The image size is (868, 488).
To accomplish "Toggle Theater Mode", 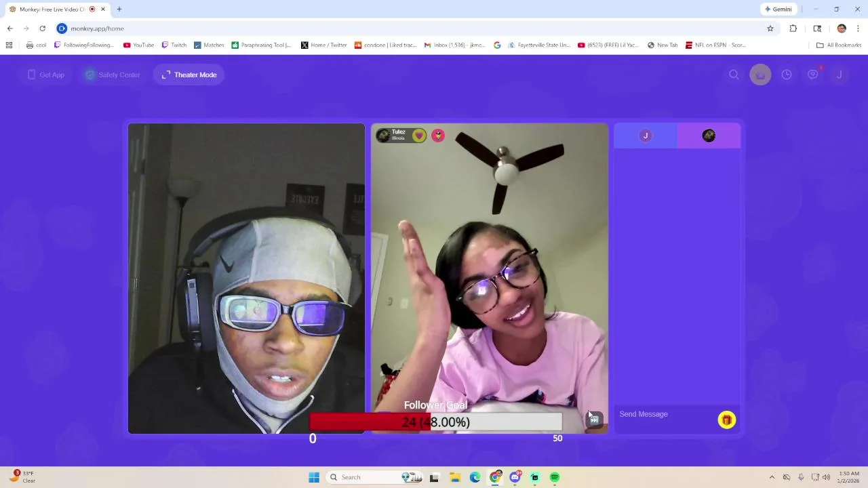I will (189, 75).
